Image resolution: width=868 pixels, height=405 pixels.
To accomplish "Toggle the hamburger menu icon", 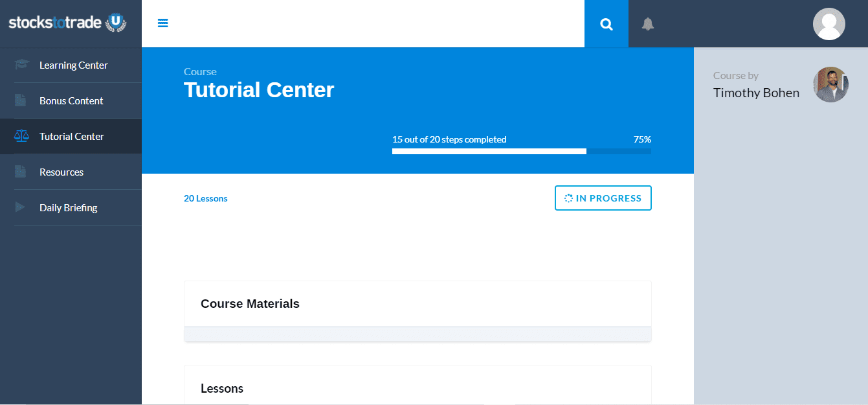I will click(163, 23).
